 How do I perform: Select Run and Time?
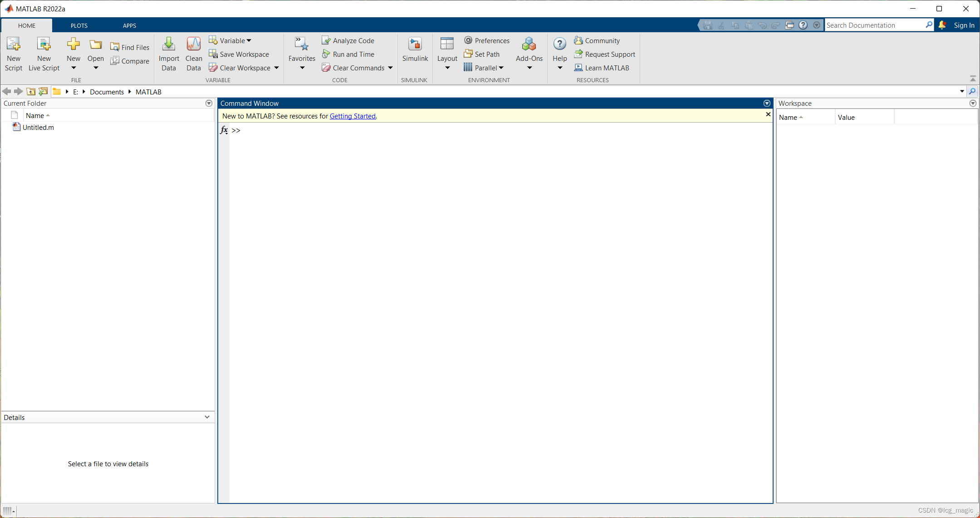pos(348,54)
